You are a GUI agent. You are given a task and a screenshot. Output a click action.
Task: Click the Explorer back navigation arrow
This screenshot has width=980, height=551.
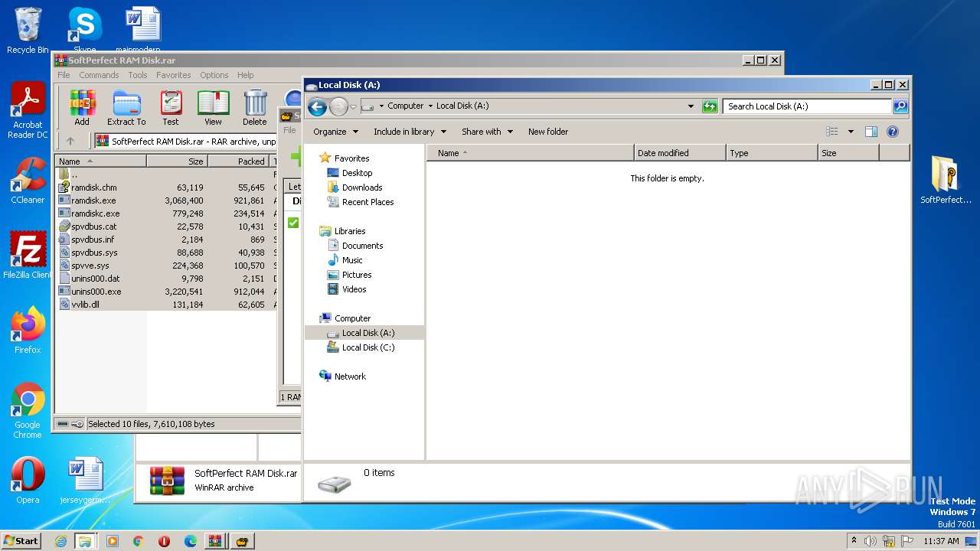click(x=317, y=106)
